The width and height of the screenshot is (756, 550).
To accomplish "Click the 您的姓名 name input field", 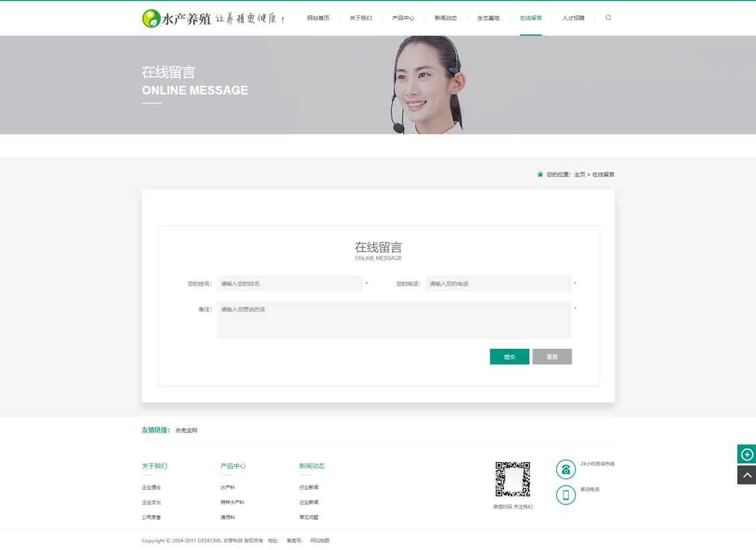I will coord(290,283).
